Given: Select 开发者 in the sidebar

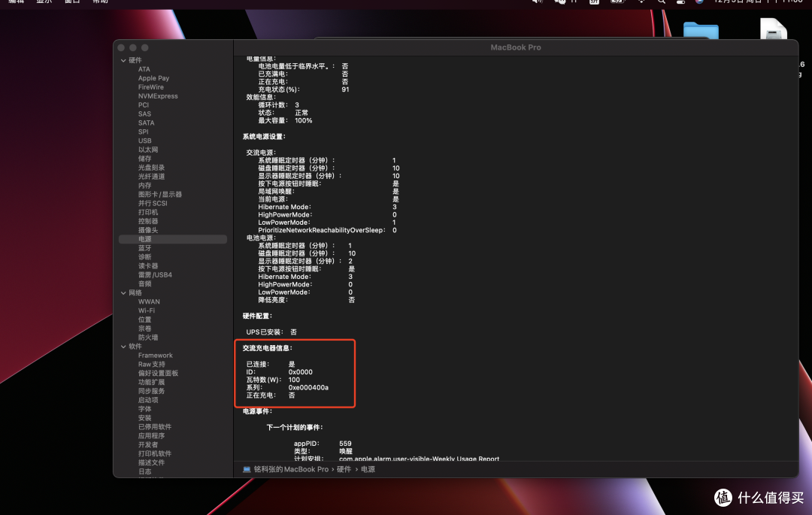Looking at the screenshot, I should pos(148,445).
